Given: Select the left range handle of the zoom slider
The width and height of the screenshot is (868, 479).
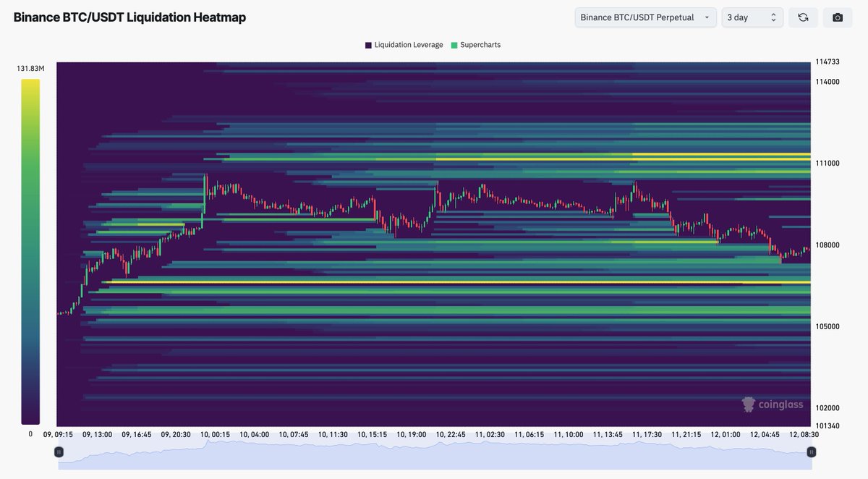Looking at the screenshot, I should click(x=59, y=452).
